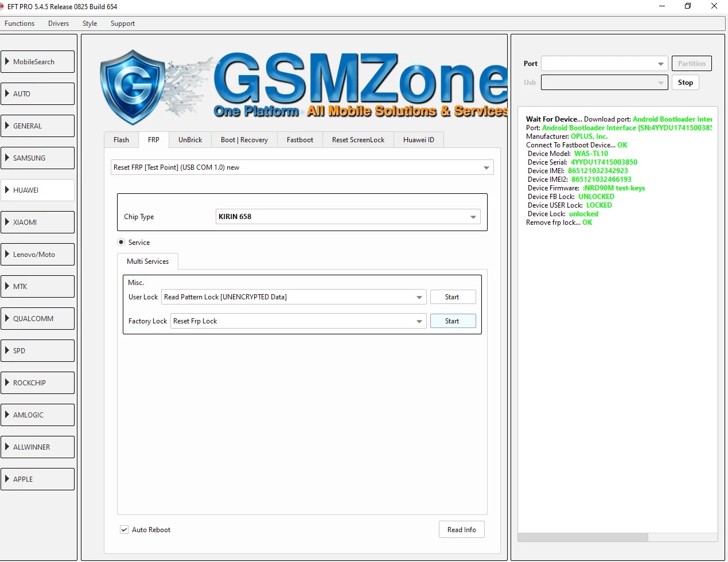Open the Drivers menu
Image resolution: width=728 pixels, height=562 pixels.
59,24
